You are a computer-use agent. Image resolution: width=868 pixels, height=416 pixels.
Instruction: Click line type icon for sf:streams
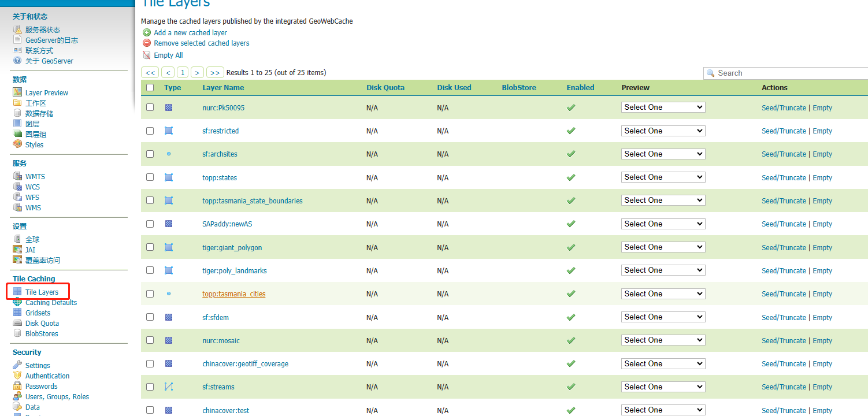tap(169, 387)
